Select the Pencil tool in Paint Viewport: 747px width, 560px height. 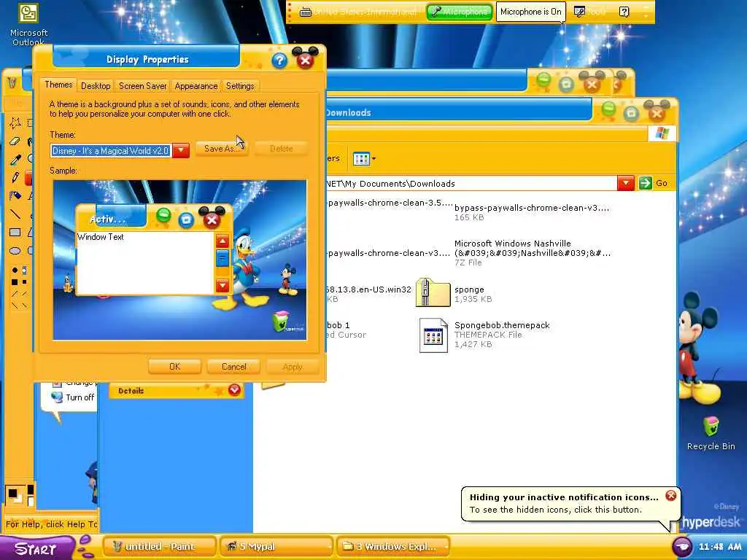[15, 177]
